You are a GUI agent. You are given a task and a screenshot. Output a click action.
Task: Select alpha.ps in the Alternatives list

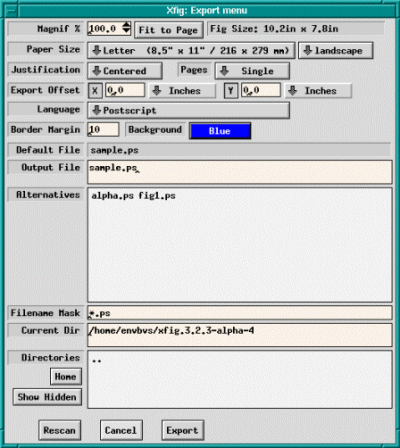coord(113,196)
